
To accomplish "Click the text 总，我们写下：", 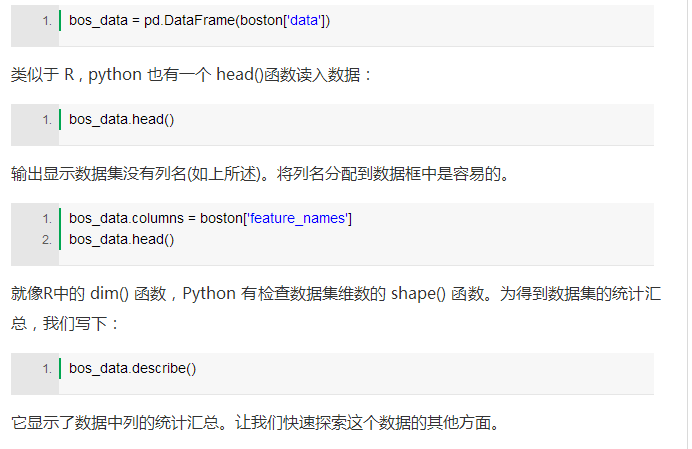I will pyautogui.click(x=64, y=324).
